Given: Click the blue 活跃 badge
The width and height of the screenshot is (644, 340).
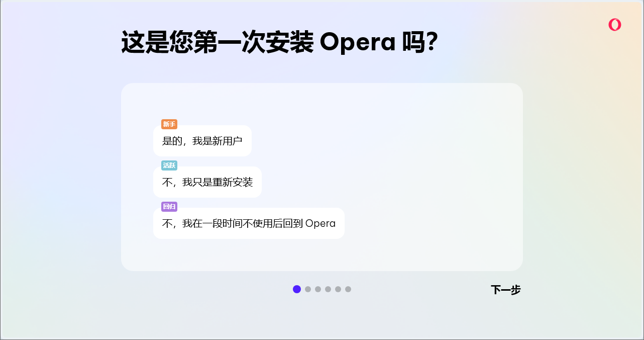Looking at the screenshot, I should click(169, 165).
